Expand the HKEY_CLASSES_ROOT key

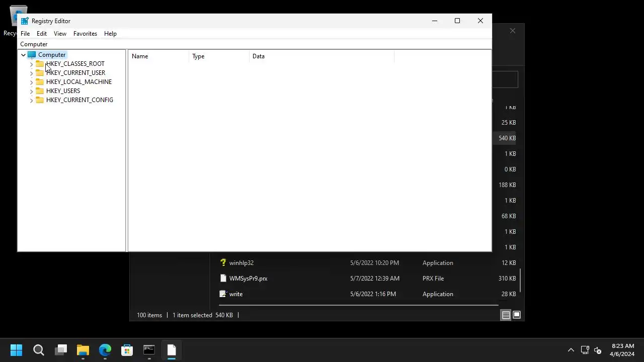coord(31,64)
